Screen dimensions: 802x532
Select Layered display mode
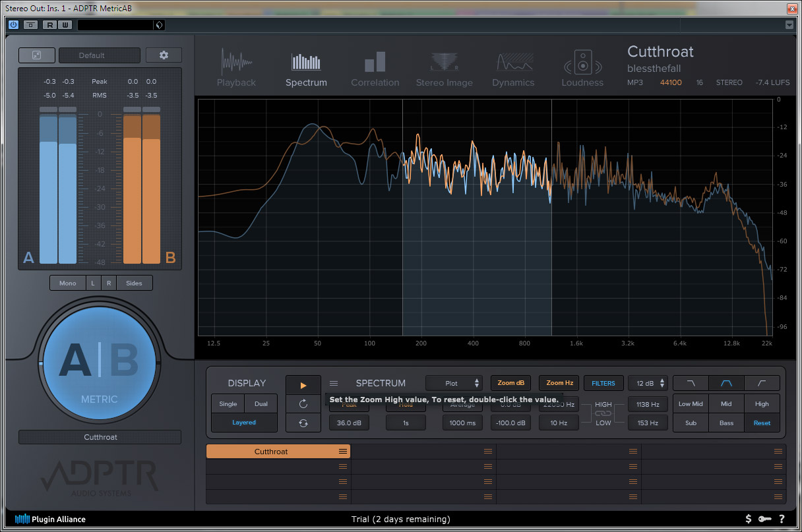244,423
